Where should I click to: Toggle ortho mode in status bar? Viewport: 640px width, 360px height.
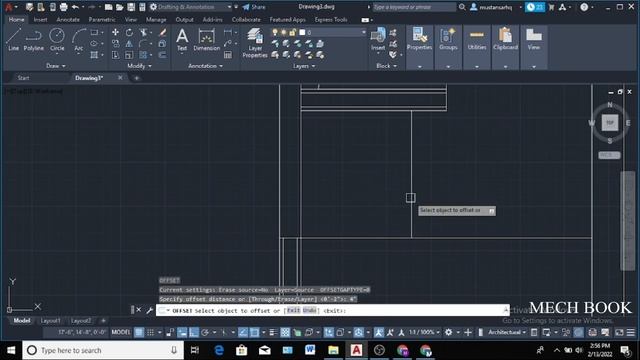point(194,332)
